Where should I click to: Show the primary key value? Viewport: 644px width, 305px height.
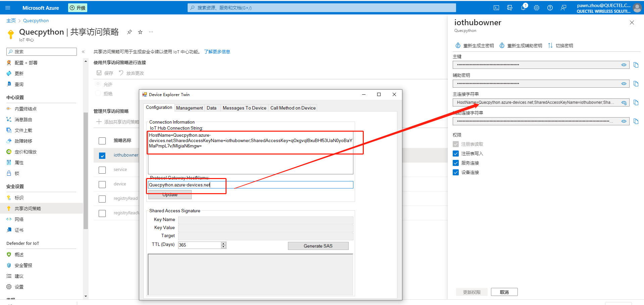[x=624, y=65]
